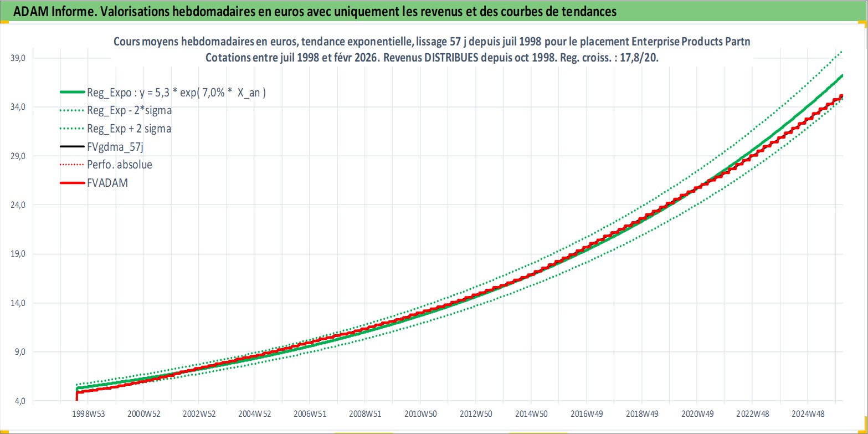868x434 pixels.
Task: Click the red line swatch beside FVADAM
Action: [x=72, y=183]
